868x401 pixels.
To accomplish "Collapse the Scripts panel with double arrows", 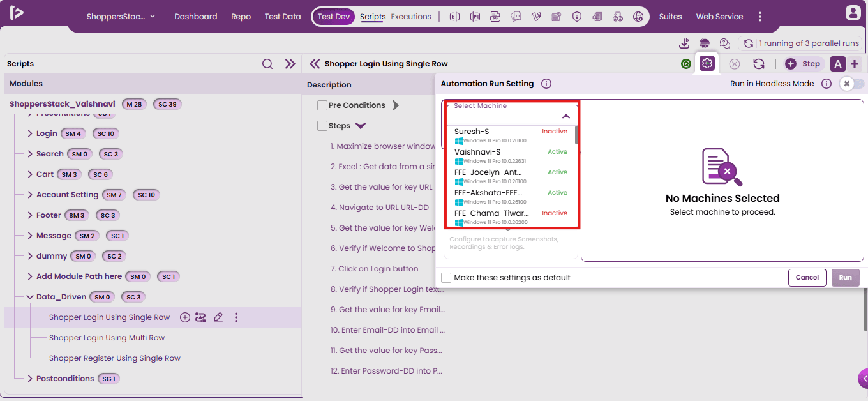I will [x=290, y=64].
